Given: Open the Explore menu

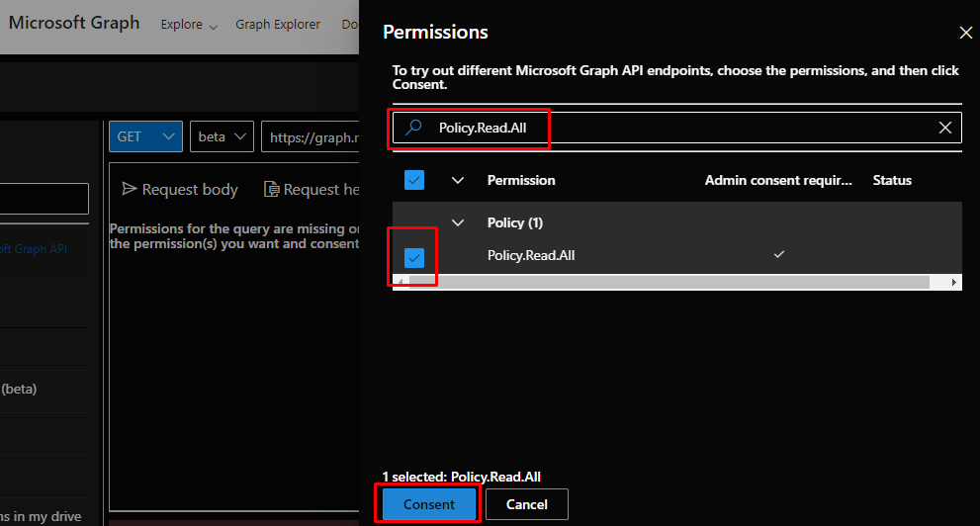Looking at the screenshot, I should coord(189,25).
